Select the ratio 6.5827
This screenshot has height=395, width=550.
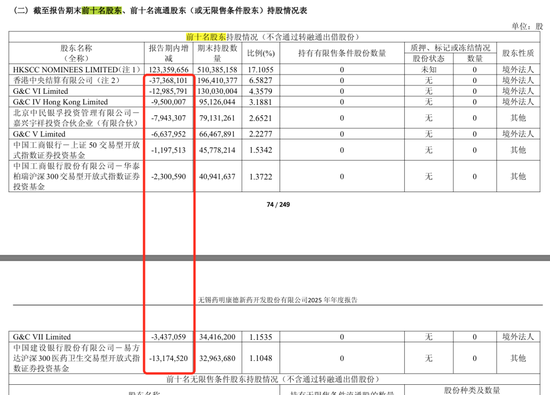click(261, 80)
